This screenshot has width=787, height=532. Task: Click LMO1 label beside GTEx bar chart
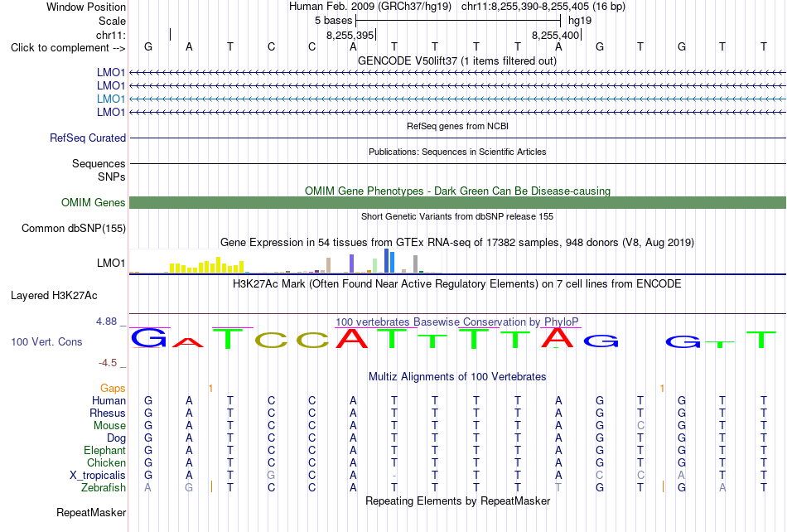111,263
